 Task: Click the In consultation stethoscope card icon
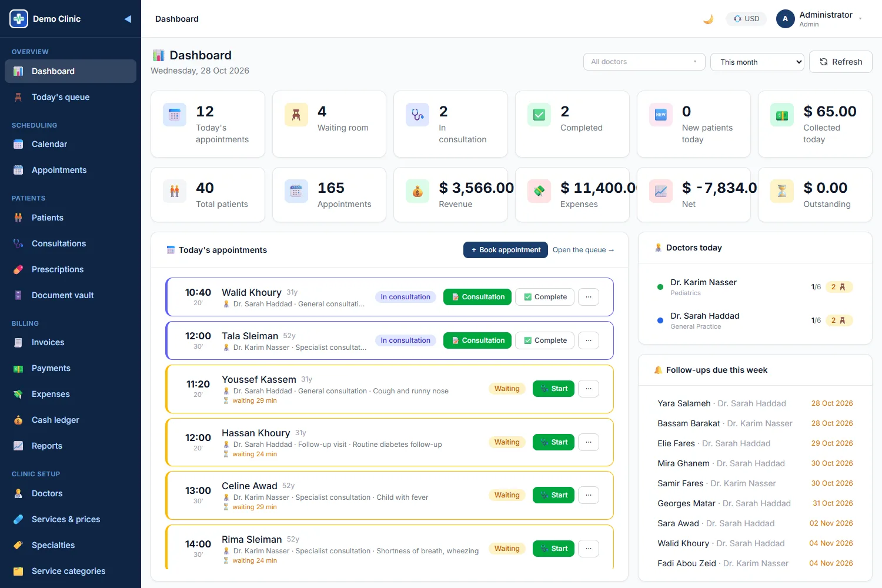click(417, 115)
